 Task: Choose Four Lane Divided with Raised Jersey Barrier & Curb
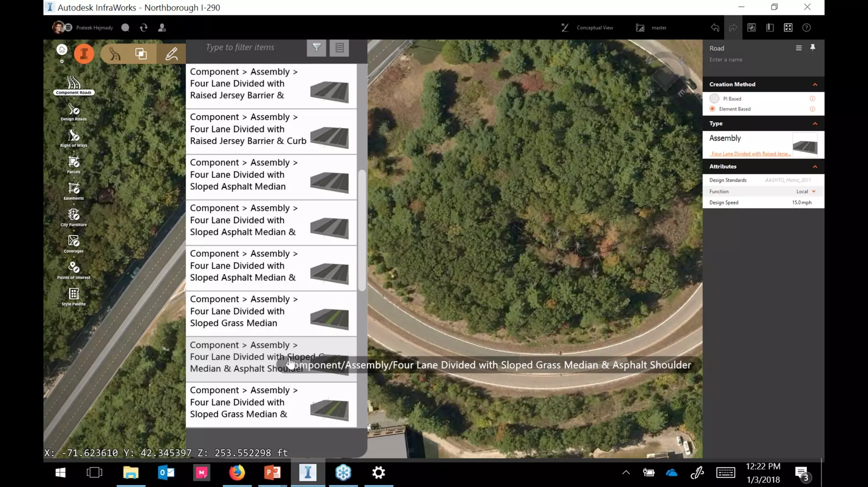point(271,131)
